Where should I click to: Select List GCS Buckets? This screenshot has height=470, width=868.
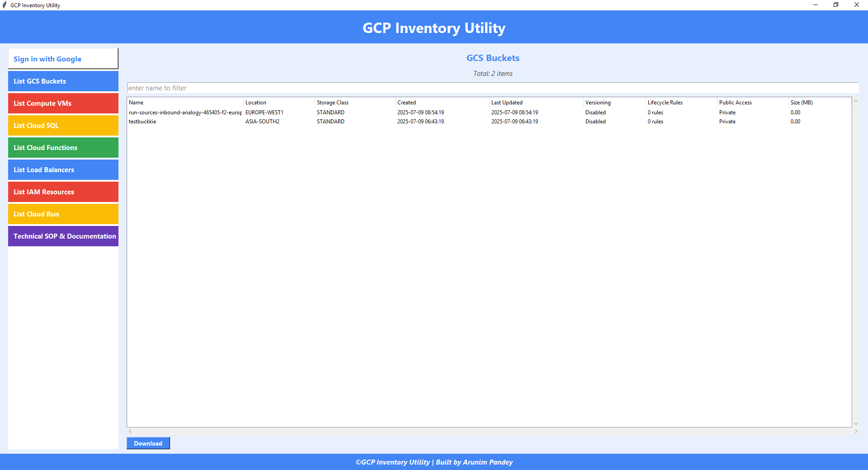63,81
